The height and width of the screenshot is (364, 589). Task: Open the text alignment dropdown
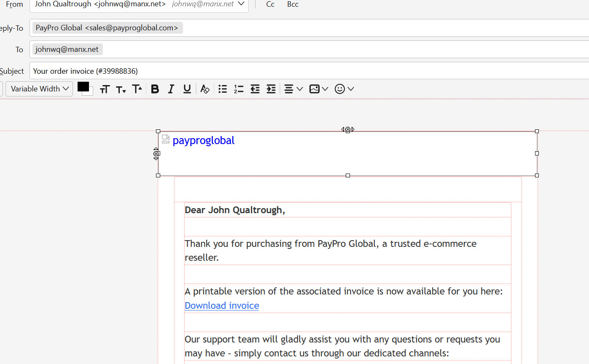point(293,89)
